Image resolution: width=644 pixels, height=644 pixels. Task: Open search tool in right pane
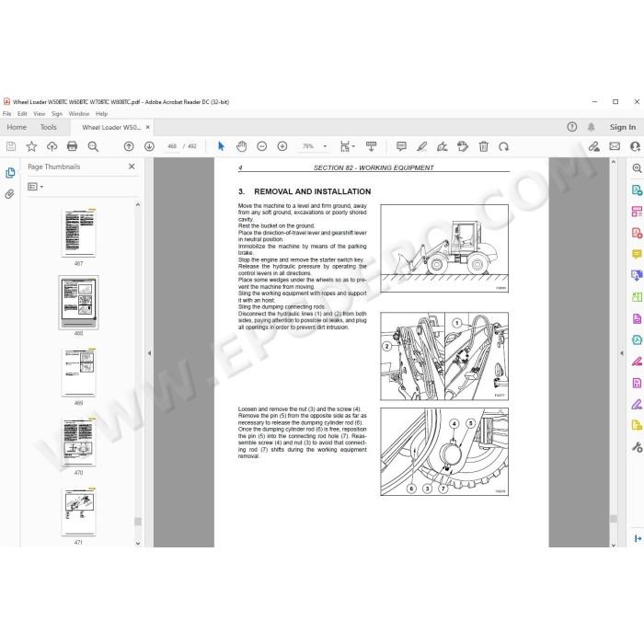(x=637, y=168)
